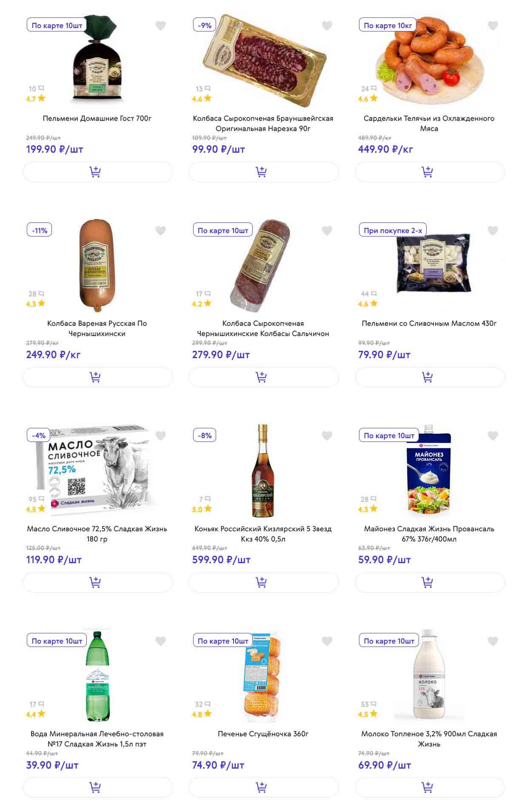Viewport: 513px width, 812px height.
Task: Toggle favorite heart on Масло Сливочное
Action: tap(160, 436)
